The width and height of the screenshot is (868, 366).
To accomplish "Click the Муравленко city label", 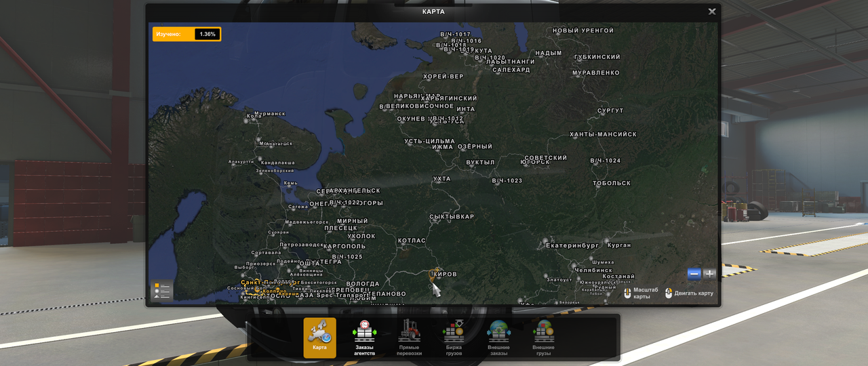I will coord(596,73).
